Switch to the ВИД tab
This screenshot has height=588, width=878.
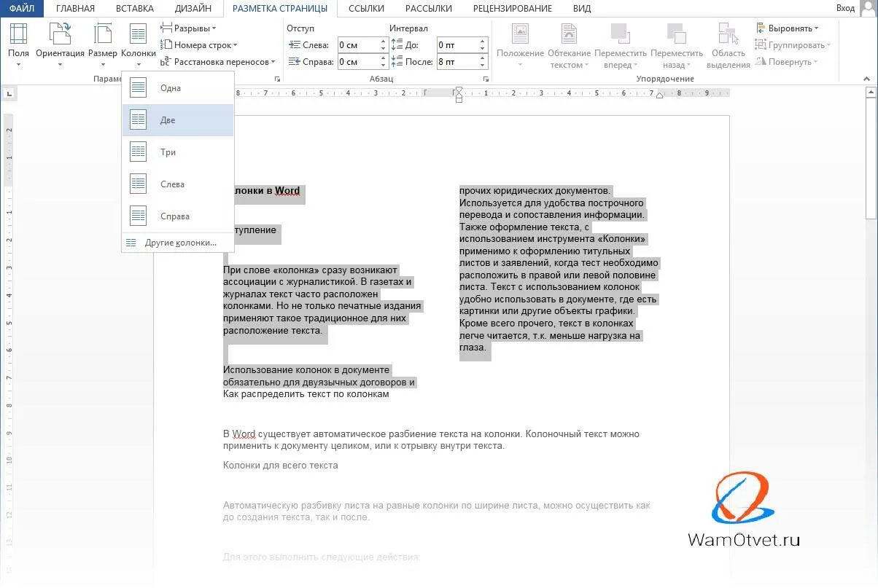pyautogui.click(x=582, y=9)
